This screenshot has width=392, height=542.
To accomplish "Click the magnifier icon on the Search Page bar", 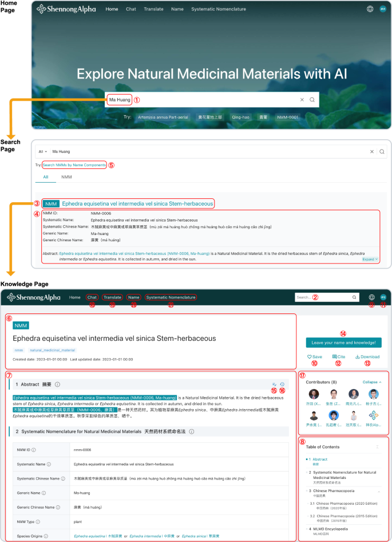I will (382, 151).
